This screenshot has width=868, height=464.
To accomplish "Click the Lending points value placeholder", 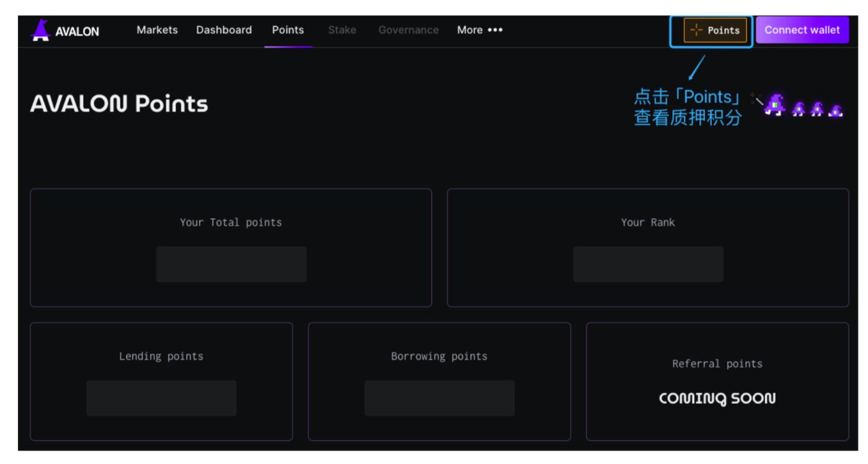I will click(x=161, y=398).
